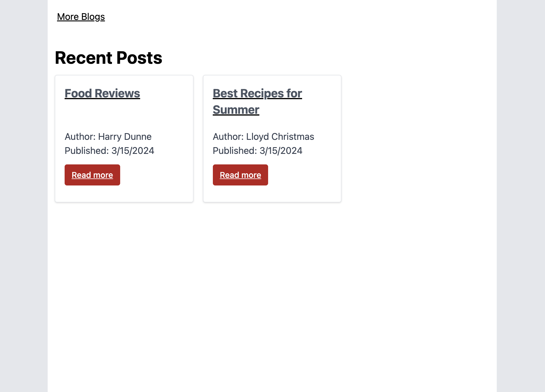This screenshot has width=545, height=392.
Task: Click the name Harry Dunne
Action: coord(125,137)
